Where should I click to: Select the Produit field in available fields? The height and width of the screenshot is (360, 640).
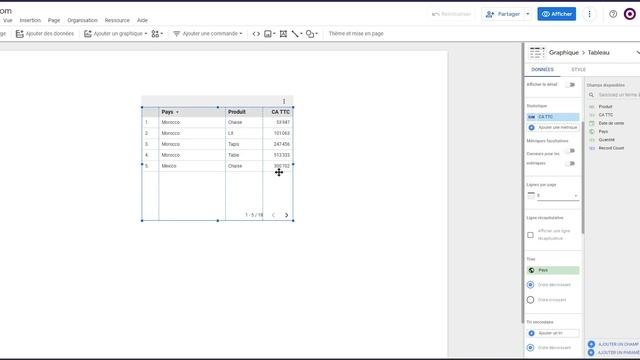(x=605, y=107)
